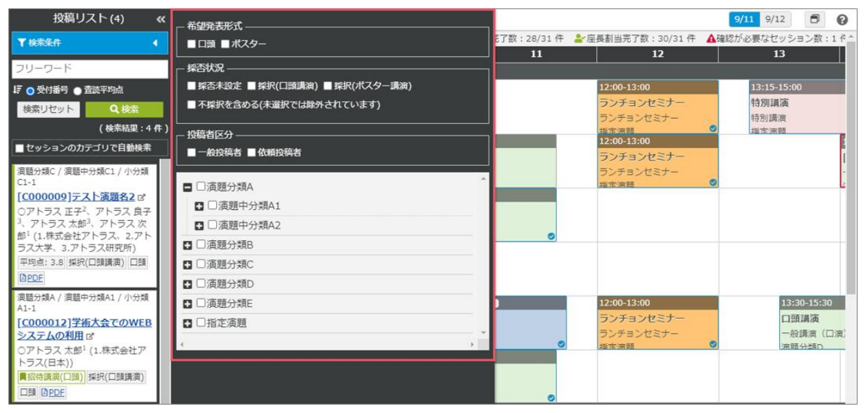This screenshot has height=413, width=868.
Task: Click the フリーワード search input field
Action: (x=89, y=69)
